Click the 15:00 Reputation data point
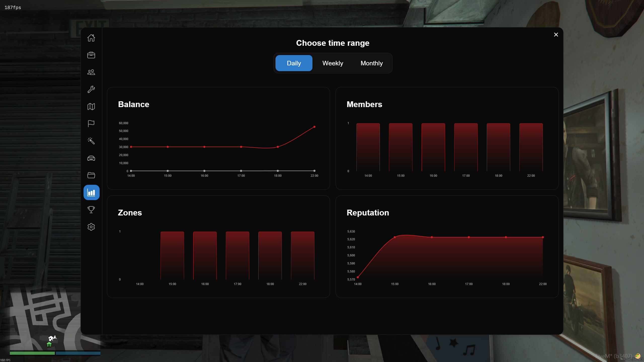Viewport: 644px width, 362px height. (x=395, y=237)
